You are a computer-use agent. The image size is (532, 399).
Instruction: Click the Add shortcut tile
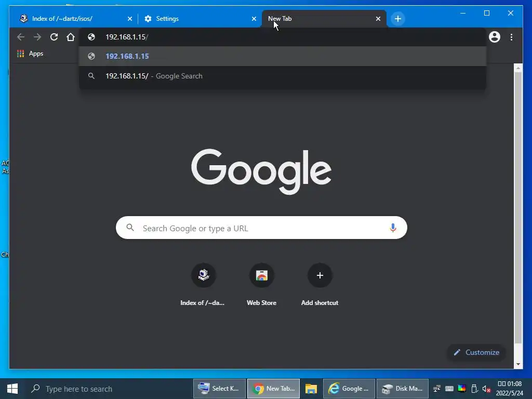pyautogui.click(x=320, y=285)
